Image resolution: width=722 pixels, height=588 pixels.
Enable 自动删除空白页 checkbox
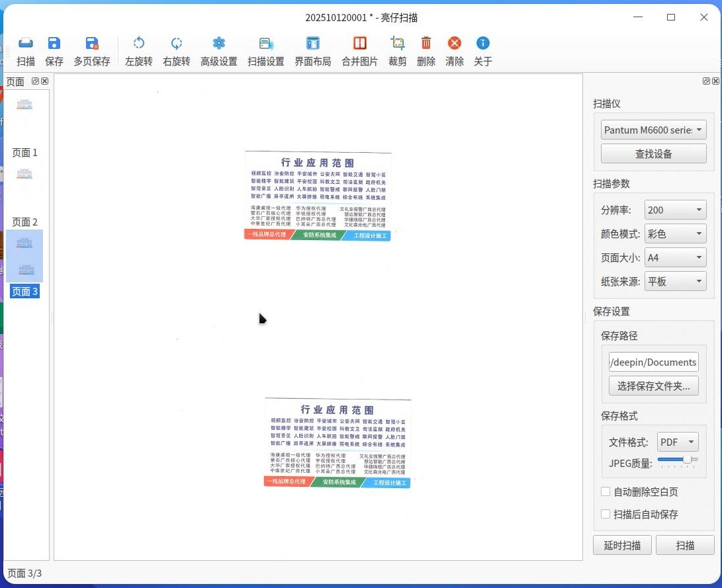(606, 492)
